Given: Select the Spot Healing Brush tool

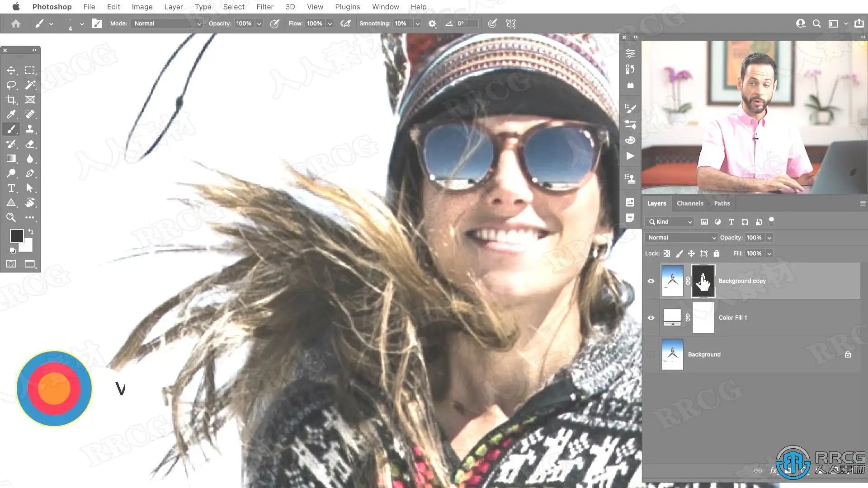Looking at the screenshot, I should click(30, 114).
